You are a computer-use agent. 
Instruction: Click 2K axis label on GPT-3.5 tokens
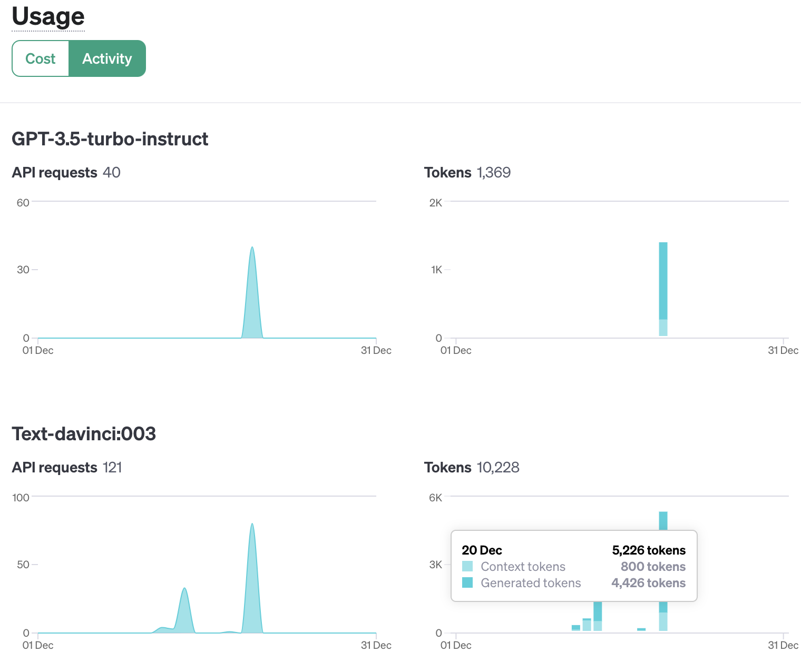tap(436, 203)
